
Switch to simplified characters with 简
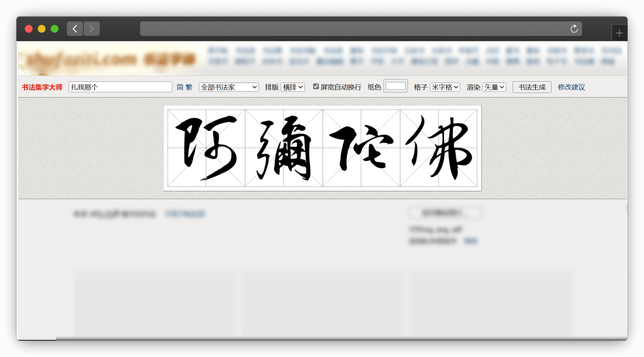[180, 87]
